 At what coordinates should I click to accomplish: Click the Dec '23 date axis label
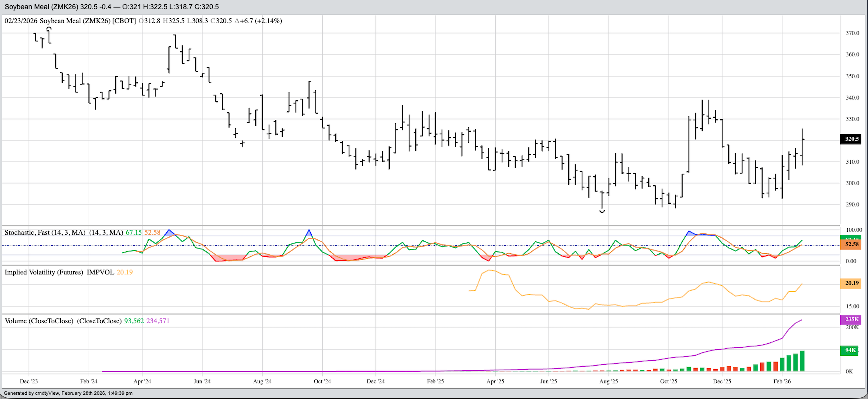point(29,381)
